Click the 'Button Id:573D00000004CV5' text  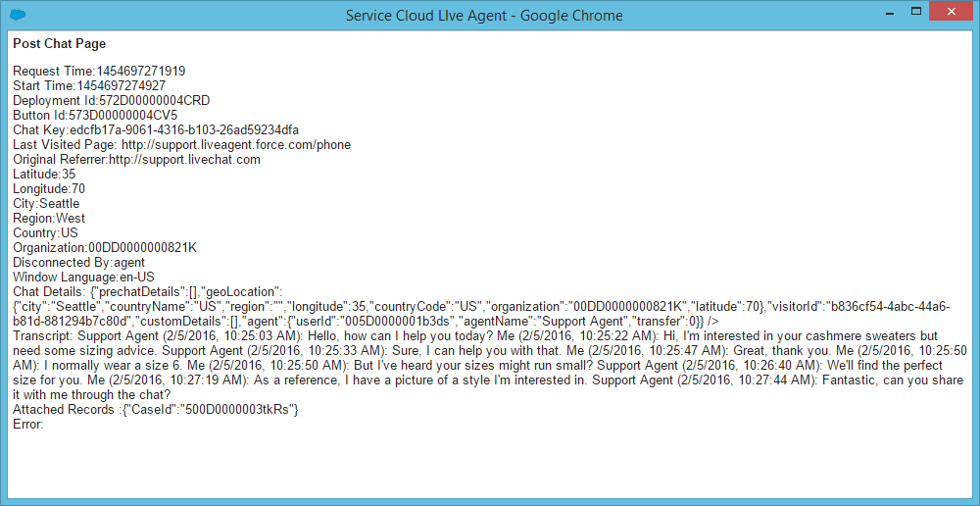click(x=95, y=116)
